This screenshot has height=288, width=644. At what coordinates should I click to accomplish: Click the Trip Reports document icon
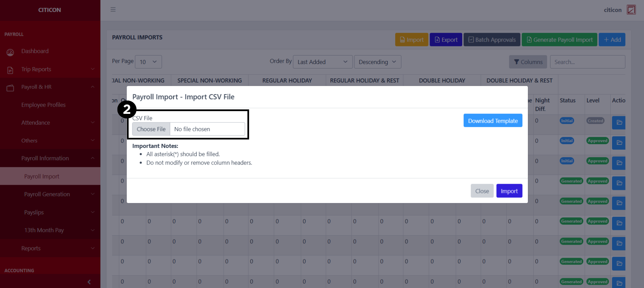[10, 70]
